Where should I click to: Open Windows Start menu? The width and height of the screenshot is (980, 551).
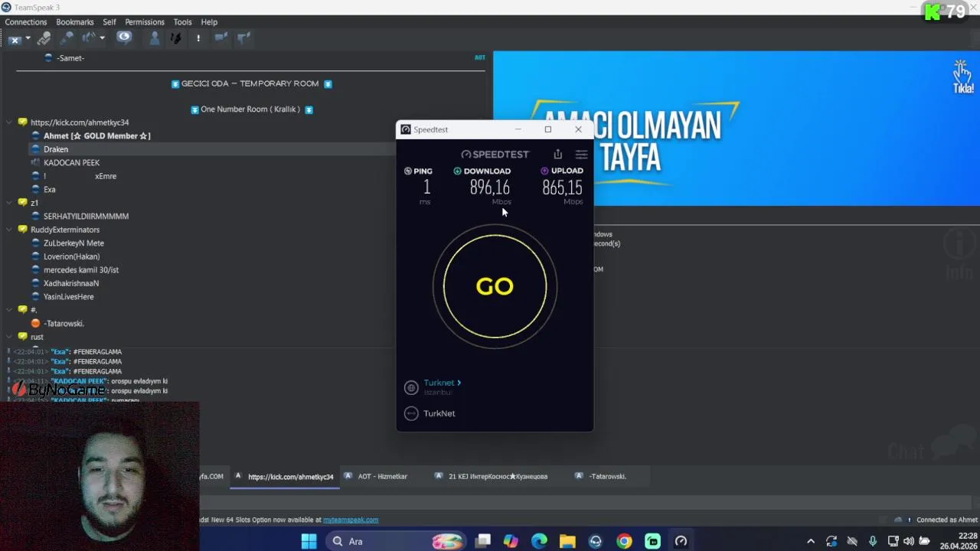coord(309,542)
